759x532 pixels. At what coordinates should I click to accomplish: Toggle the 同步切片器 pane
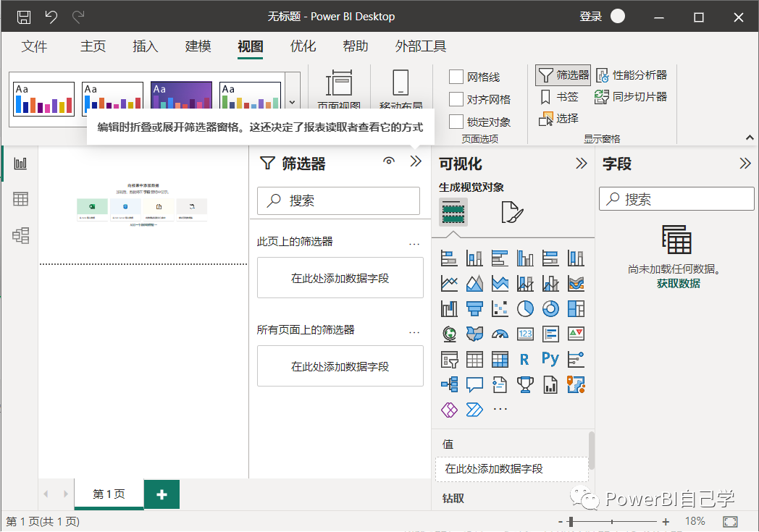(631, 97)
